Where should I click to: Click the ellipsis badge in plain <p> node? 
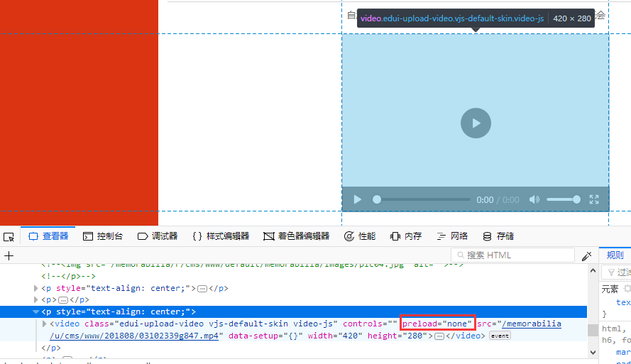(62, 300)
